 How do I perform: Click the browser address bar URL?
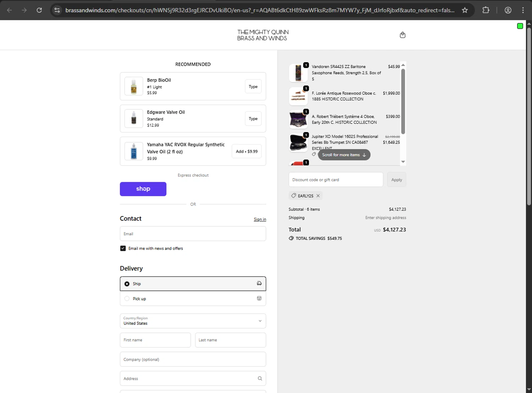coord(260,10)
